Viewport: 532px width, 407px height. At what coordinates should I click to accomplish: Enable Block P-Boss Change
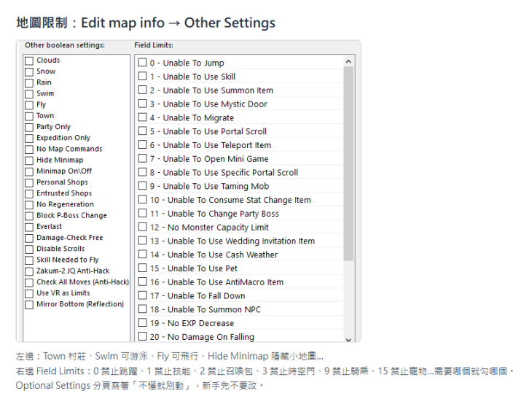tap(29, 216)
